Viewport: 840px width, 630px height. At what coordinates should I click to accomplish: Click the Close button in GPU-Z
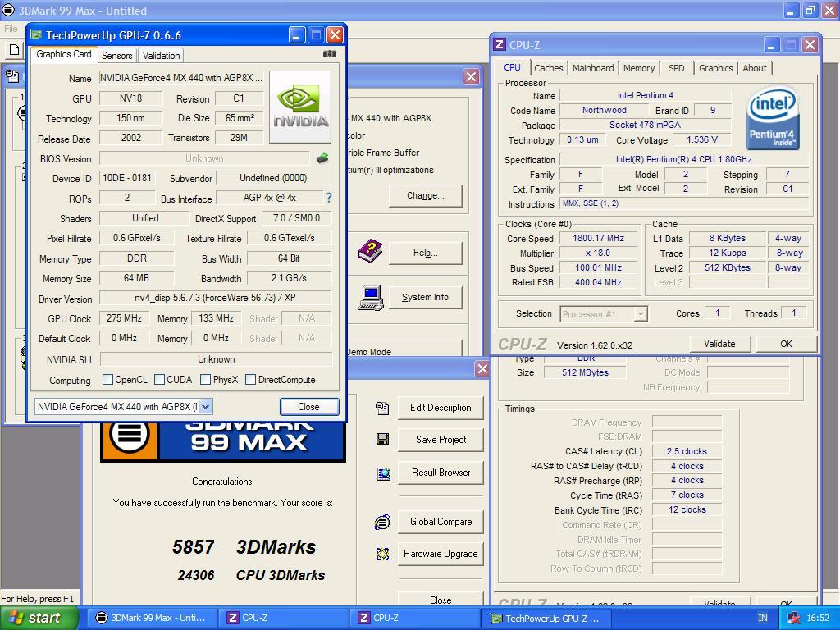point(309,407)
